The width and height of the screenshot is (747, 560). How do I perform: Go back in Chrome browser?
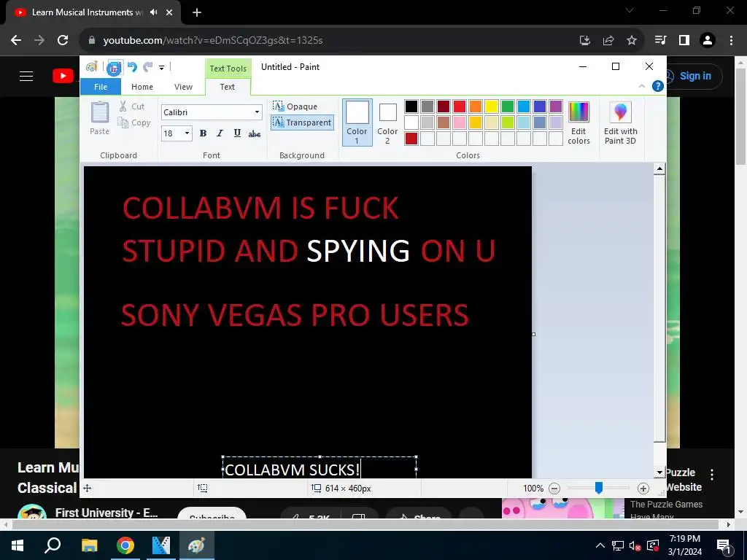(x=16, y=41)
